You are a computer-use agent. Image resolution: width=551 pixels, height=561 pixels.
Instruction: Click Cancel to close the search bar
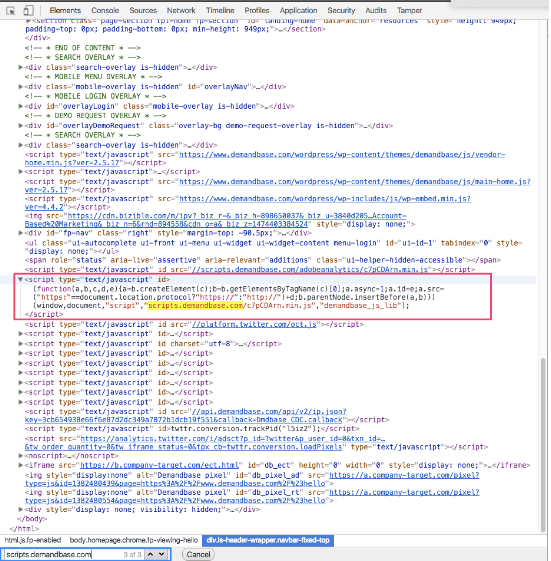coord(199,554)
